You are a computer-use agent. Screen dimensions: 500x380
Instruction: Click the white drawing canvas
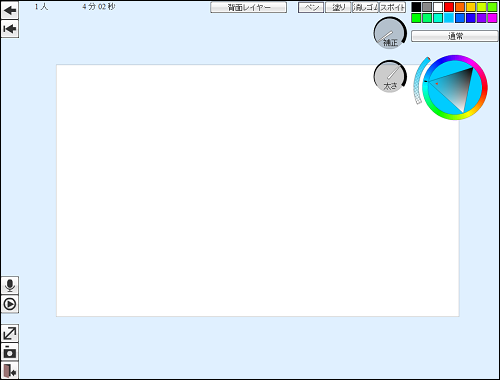[258, 191]
